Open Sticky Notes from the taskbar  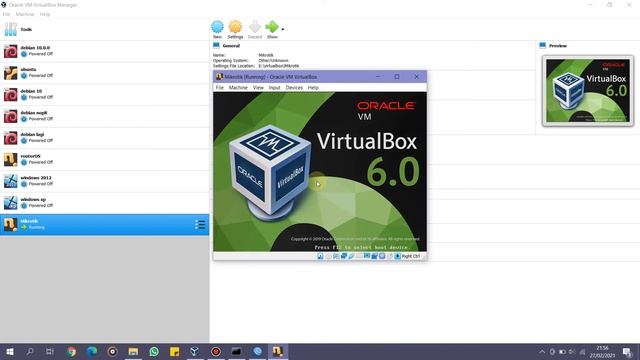(x=175, y=351)
